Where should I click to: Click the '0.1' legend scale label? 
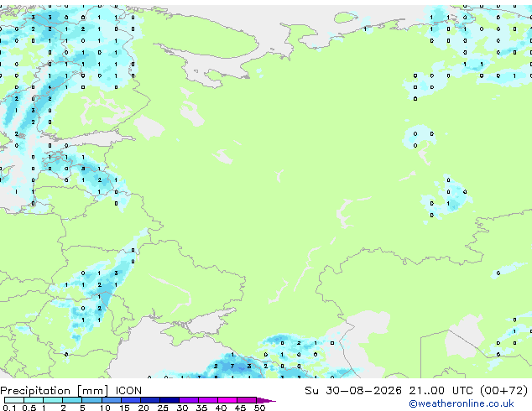(9, 408)
